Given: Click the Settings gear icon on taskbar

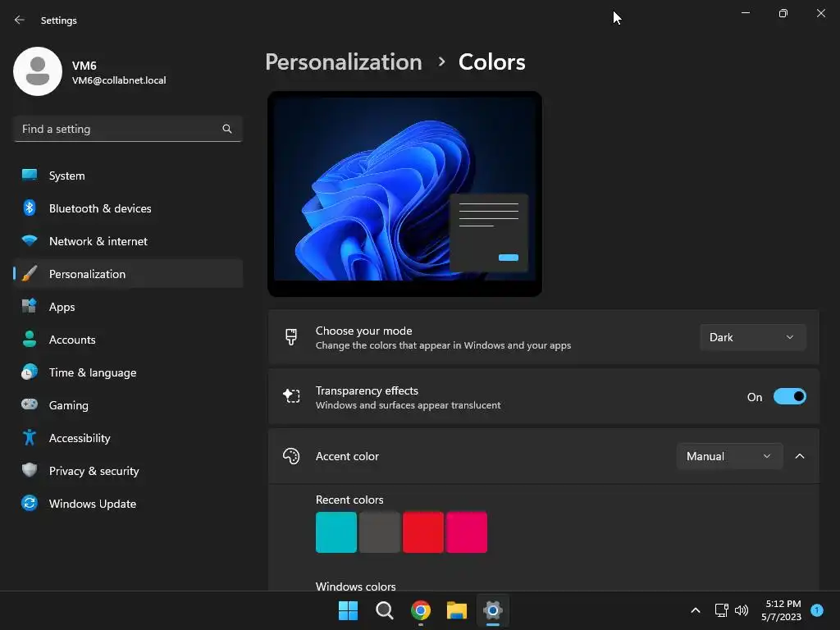Looking at the screenshot, I should coord(493,610).
